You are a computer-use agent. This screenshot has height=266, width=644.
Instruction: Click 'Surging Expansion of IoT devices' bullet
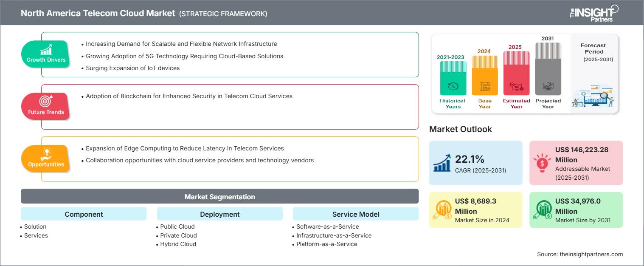tap(133, 68)
